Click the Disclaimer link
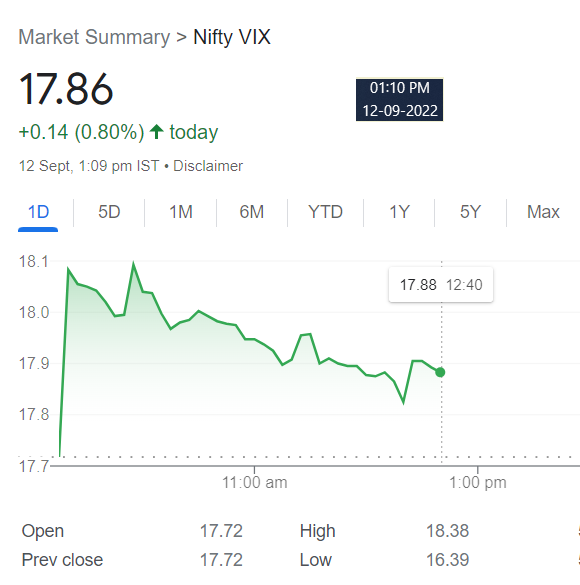This screenshot has height=585, width=580. coord(208,166)
